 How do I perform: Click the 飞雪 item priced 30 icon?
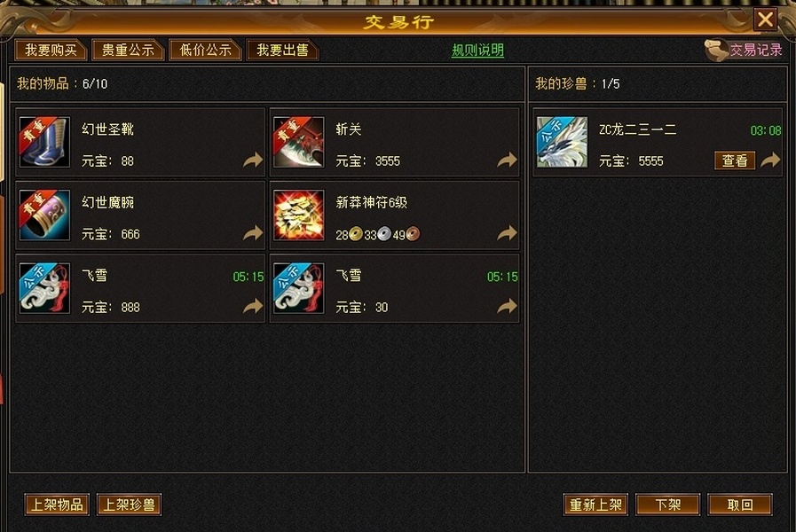[298, 288]
